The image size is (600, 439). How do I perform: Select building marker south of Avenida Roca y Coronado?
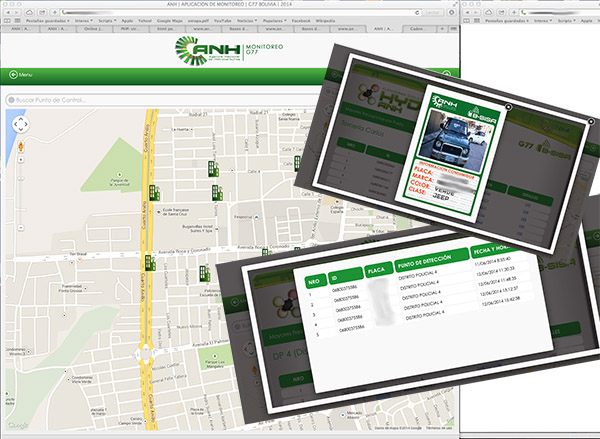tap(205, 274)
